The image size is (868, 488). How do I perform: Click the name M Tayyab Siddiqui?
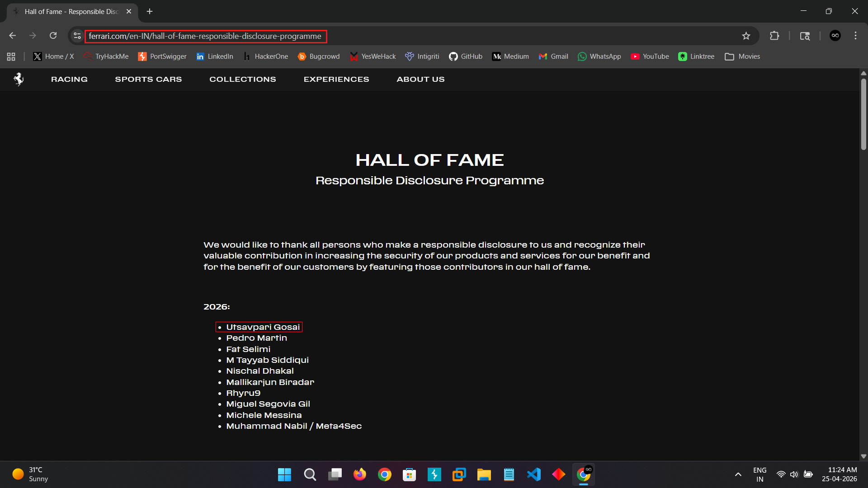point(267,360)
